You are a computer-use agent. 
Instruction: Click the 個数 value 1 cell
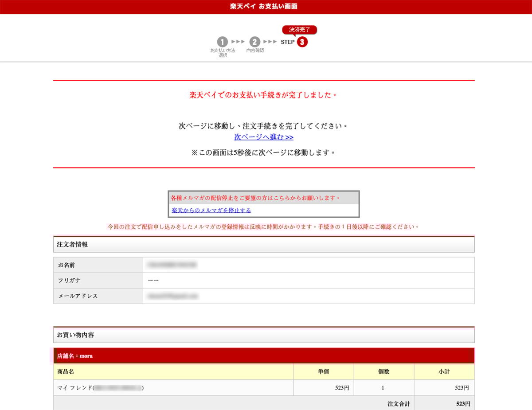click(384, 387)
